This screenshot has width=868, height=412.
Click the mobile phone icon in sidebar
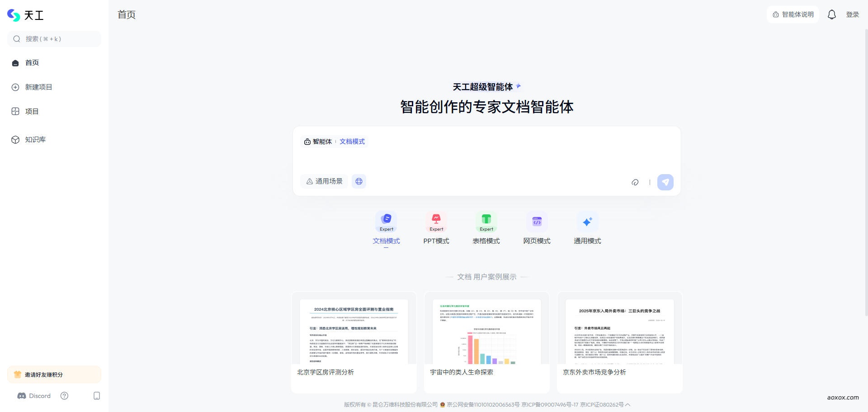[97, 396]
